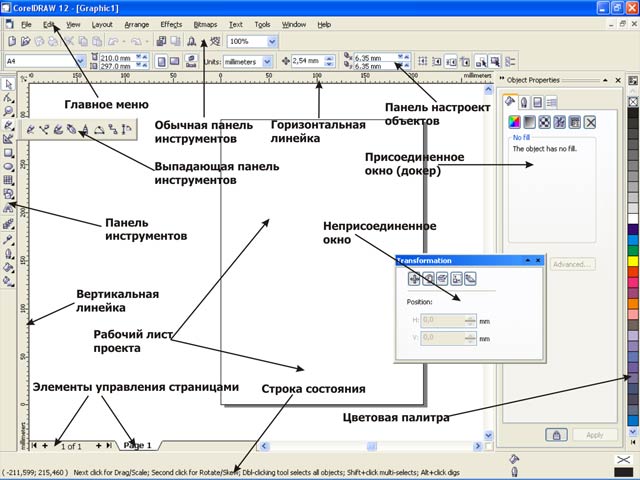Select the Zoom tool in the toolbox
The width and height of the screenshot is (640, 480).
[8, 111]
